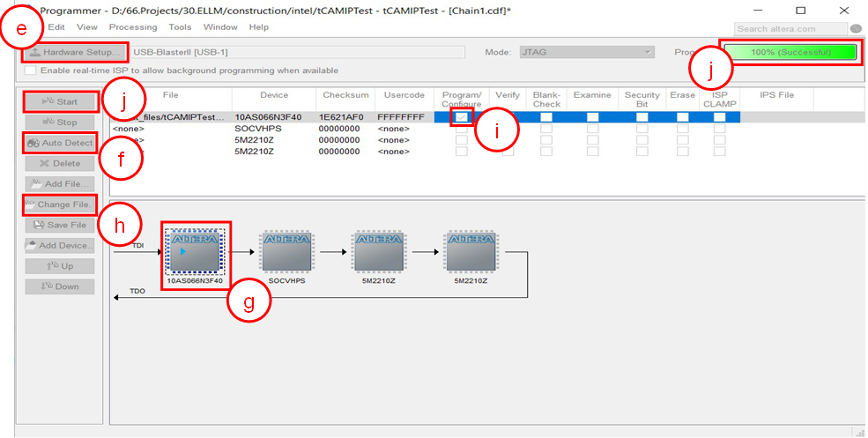Image resolution: width=868 pixels, height=438 pixels.
Task: Enable real-time ISP background programming checkbox
Action: pos(31,71)
